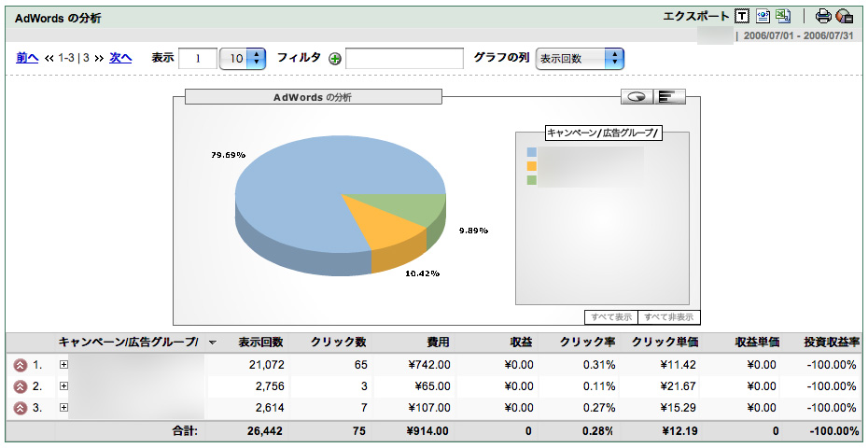The image size is (868, 448).
Task: Click red drill-down icon for row 1
Action: click(21, 365)
